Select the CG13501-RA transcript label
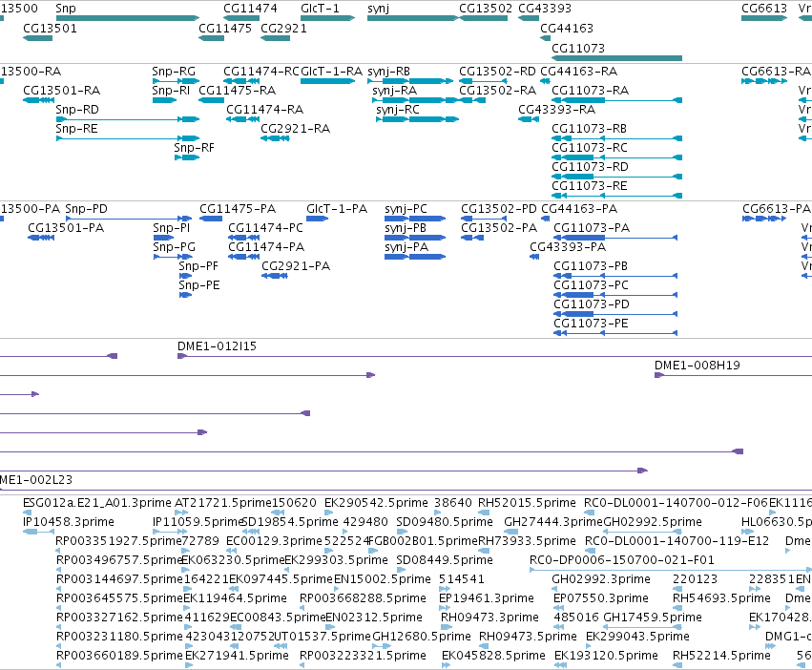The width and height of the screenshot is (812, 670). 62,90
